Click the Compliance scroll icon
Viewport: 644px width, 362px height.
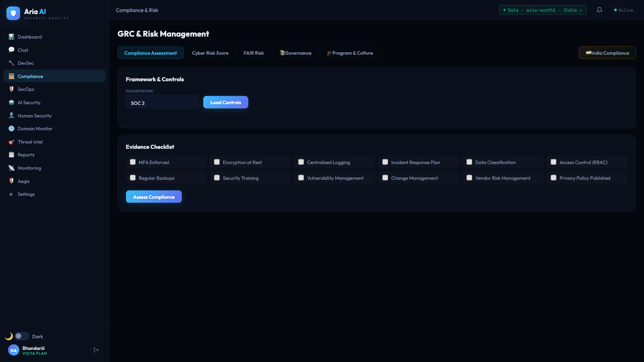pos(11,76)
